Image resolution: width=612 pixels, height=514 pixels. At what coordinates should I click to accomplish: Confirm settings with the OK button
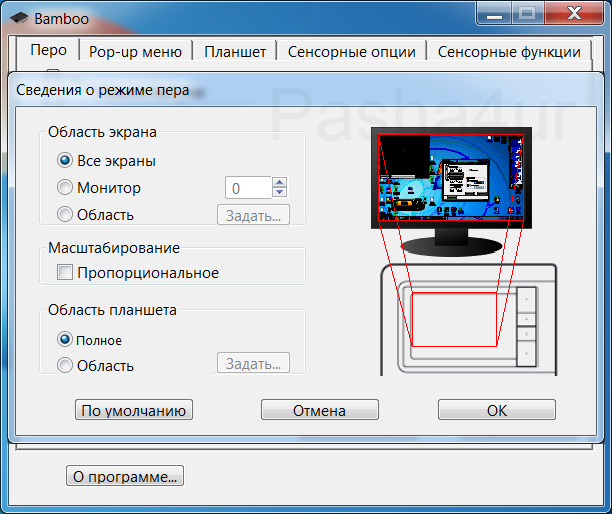pos(496,410)
